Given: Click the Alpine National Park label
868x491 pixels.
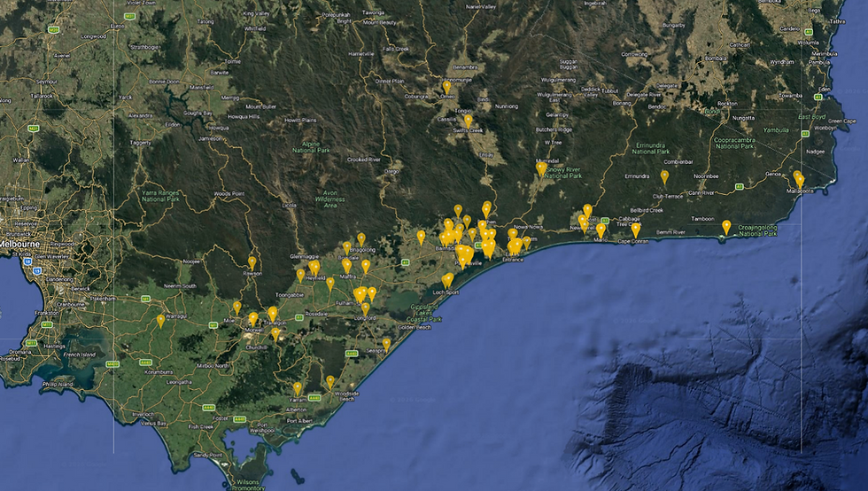Looking at the screenshot, I should point(311,147).
